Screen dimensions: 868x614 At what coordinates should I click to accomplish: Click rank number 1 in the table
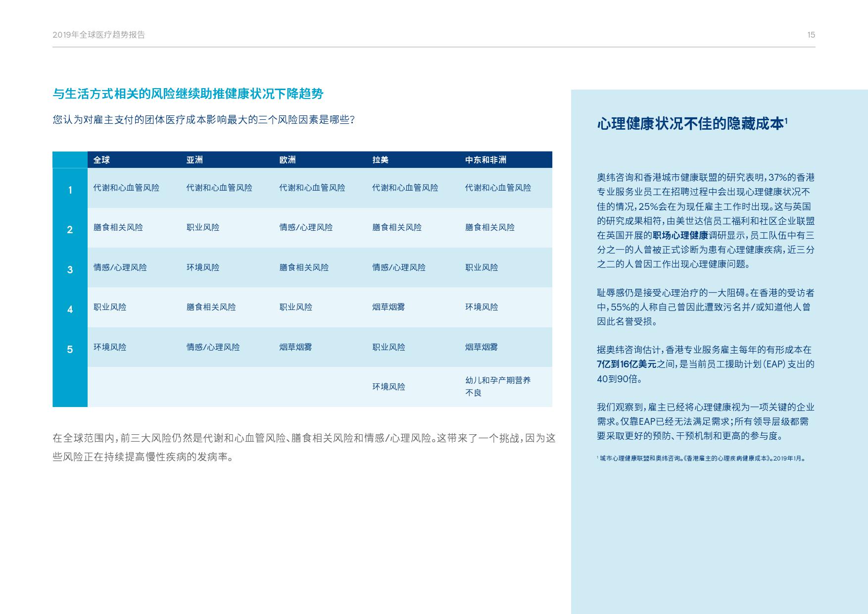click(70, 190)
